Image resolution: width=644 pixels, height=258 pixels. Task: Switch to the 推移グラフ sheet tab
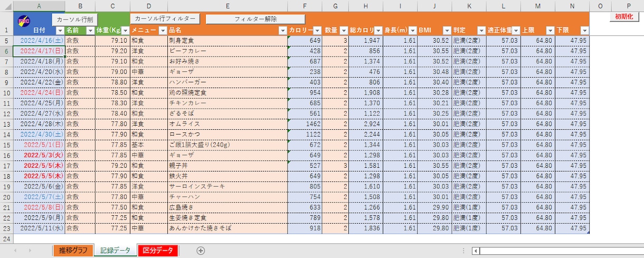click(73, 251)
